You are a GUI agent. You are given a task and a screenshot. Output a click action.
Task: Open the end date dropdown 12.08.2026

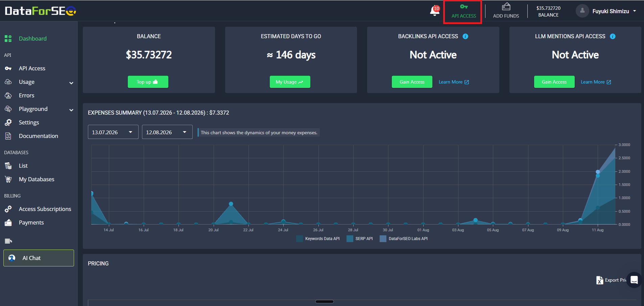click(167, 132)
